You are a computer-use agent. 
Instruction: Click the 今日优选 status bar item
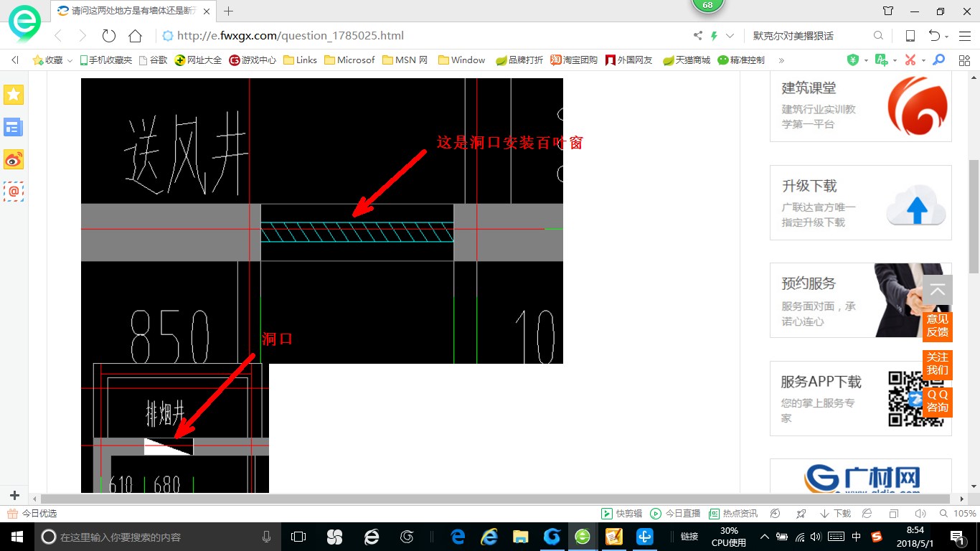[32, 514]
